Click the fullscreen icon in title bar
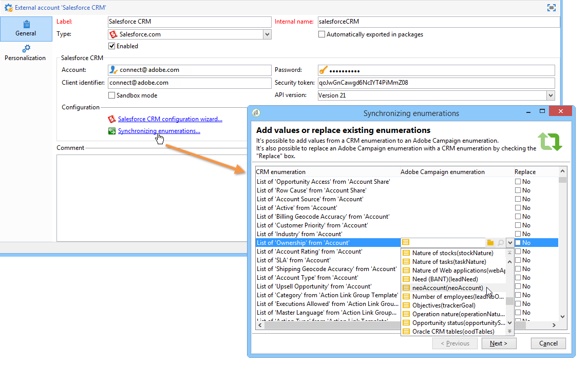Viewport: 588px width, 366px height. 551,8
